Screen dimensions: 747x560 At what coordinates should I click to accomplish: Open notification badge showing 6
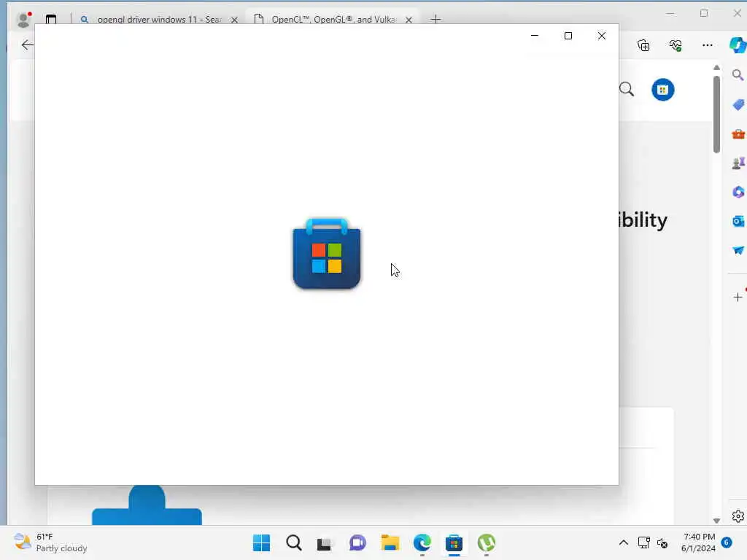point(727,542)
